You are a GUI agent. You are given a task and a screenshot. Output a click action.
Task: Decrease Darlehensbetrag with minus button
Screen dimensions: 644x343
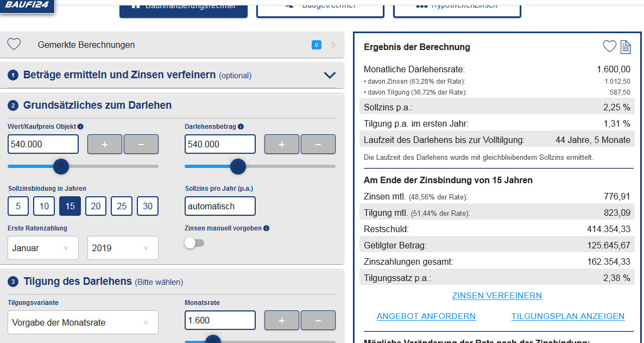318,145
